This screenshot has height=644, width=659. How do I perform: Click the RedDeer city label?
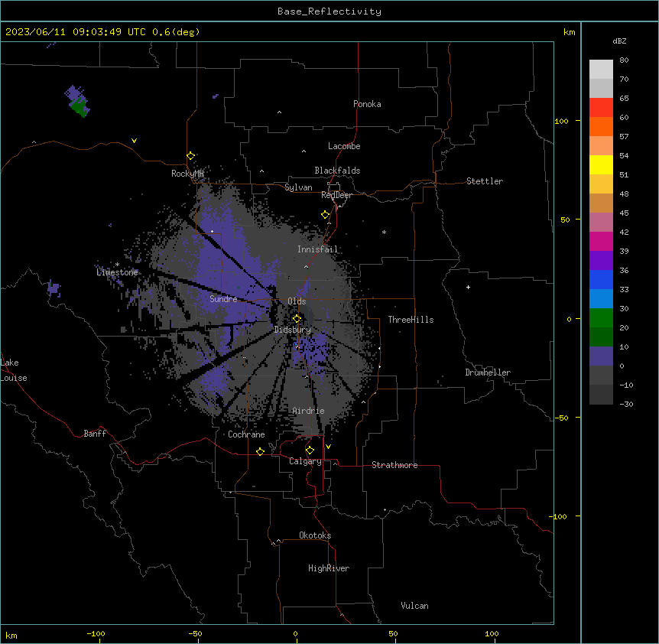[x=336, y=195]
